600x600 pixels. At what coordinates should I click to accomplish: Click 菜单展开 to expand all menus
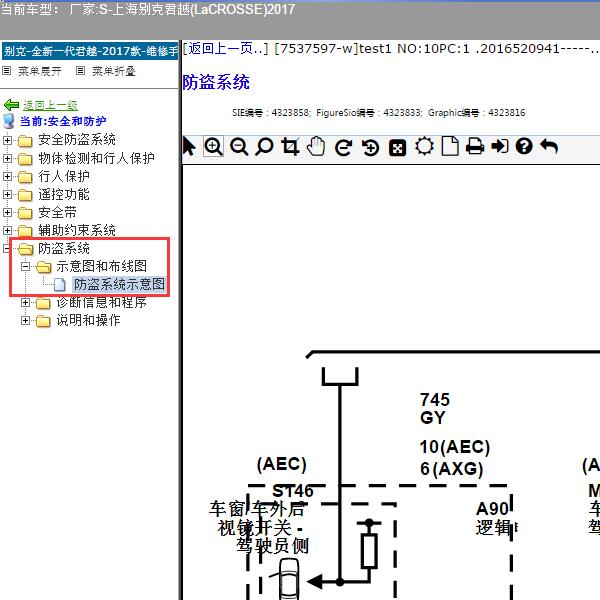[40, 71]
